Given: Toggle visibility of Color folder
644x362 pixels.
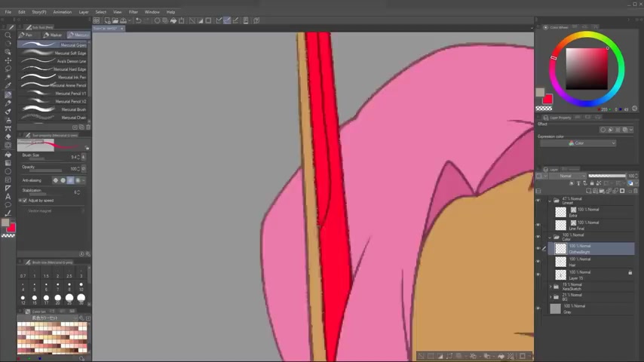Looking at the screenshot, I should (538, 237).
